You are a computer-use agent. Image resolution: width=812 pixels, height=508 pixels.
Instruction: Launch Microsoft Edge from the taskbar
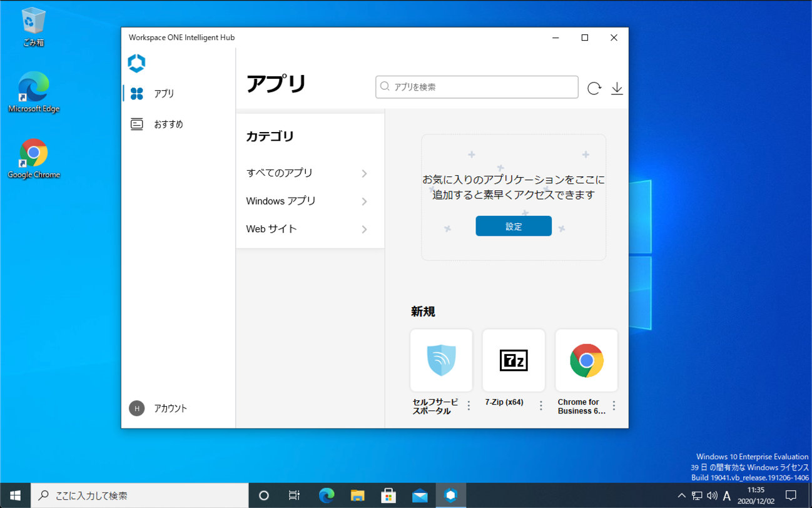[x=326, y=495]
